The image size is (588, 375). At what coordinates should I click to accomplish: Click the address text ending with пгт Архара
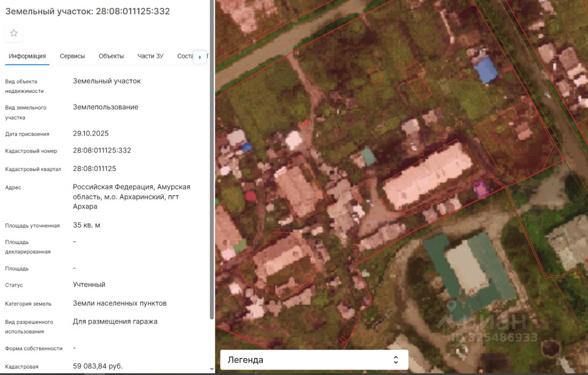tap(131, 197)
